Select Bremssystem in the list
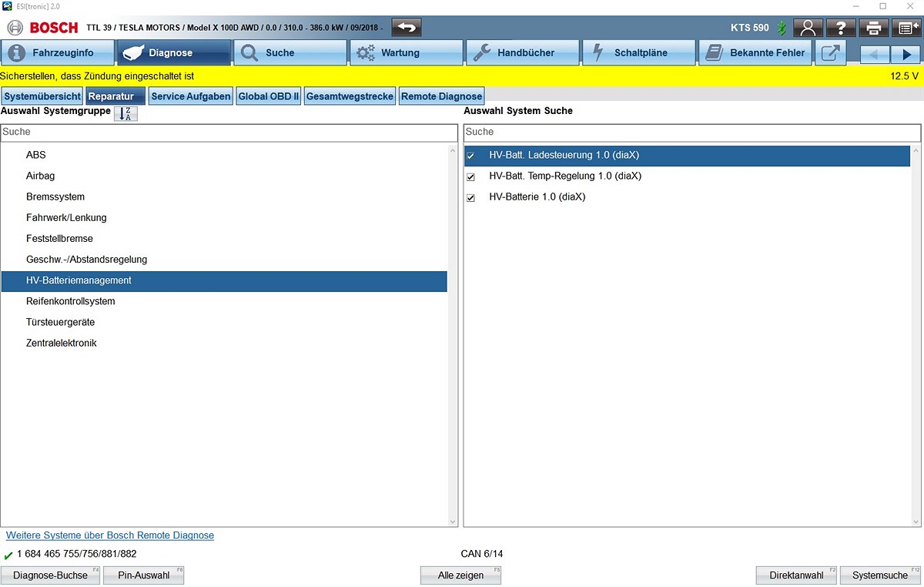Viewport: 924px width, 587px height. (224, 196)
